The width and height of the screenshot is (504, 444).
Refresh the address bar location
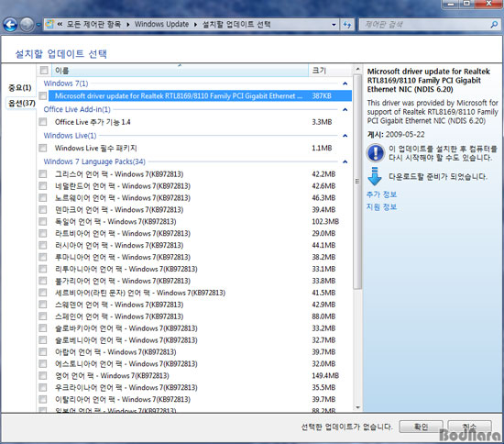click(x=347, y=25)
